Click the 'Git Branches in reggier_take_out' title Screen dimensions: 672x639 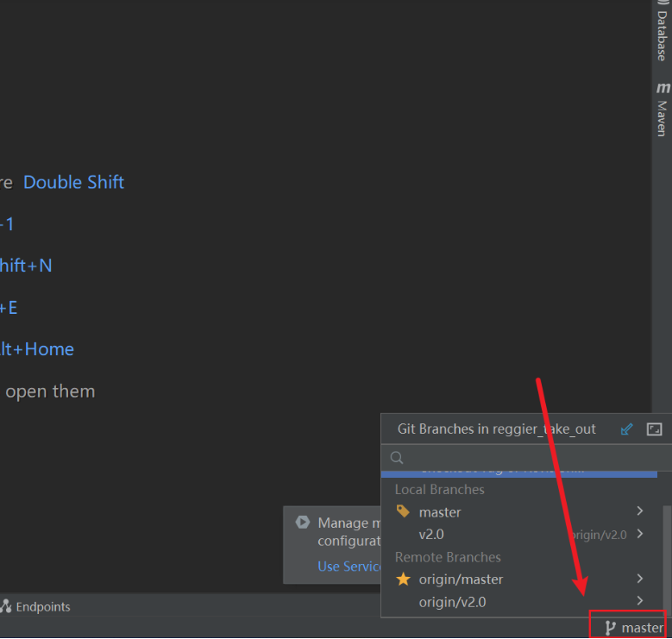[496, 429]
